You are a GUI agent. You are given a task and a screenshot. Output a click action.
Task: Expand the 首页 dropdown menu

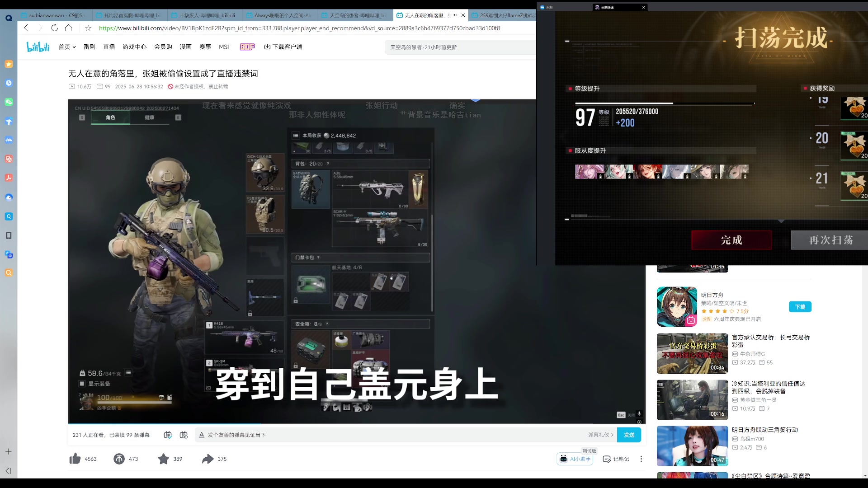67,47
